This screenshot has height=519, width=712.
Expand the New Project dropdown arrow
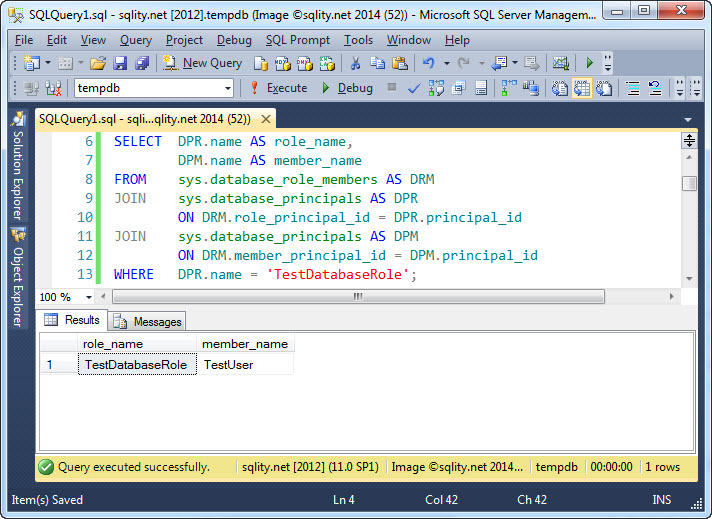(x=48, y=63)
